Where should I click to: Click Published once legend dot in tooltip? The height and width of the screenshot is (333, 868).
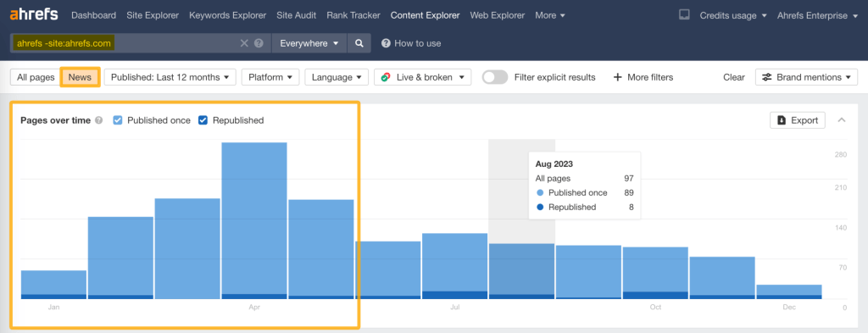(540, 193)
